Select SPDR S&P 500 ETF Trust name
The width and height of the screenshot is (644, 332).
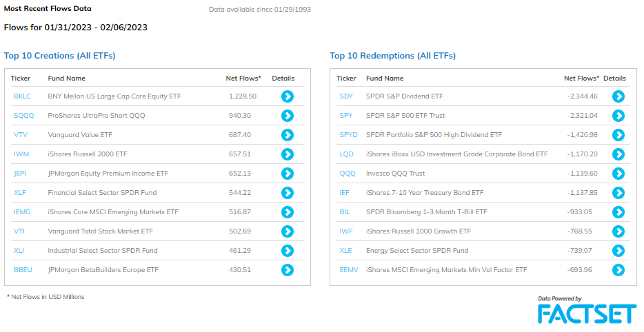coord(405,116)
